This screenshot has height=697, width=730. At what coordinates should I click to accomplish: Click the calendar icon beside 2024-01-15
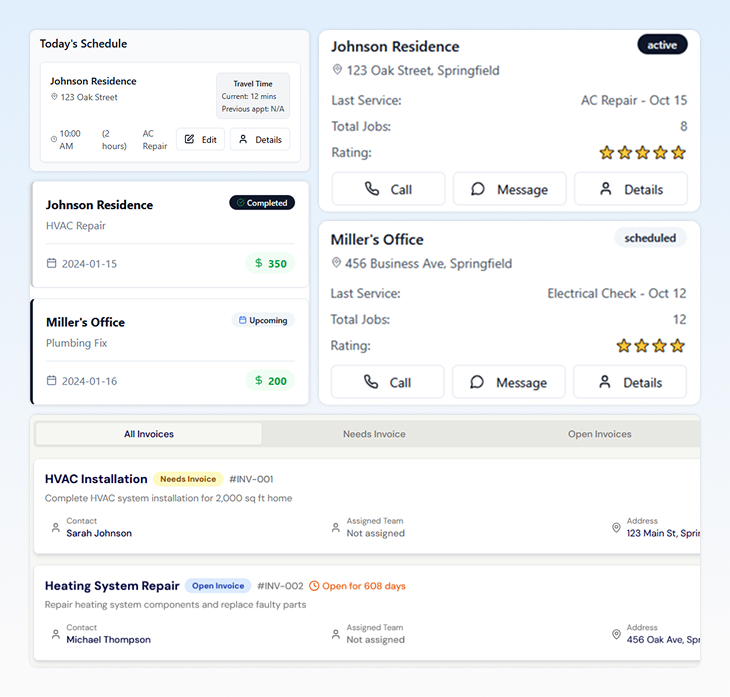tap(52, 264)
